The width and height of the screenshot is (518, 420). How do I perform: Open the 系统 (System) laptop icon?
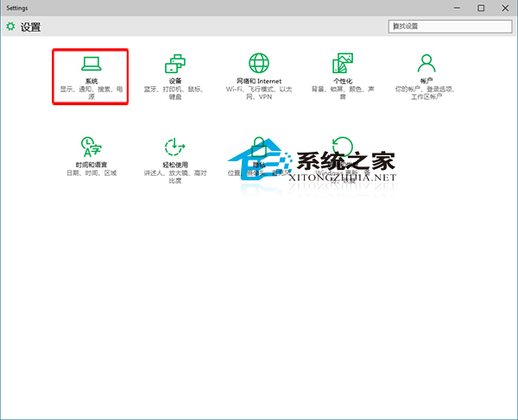(92, 64)
